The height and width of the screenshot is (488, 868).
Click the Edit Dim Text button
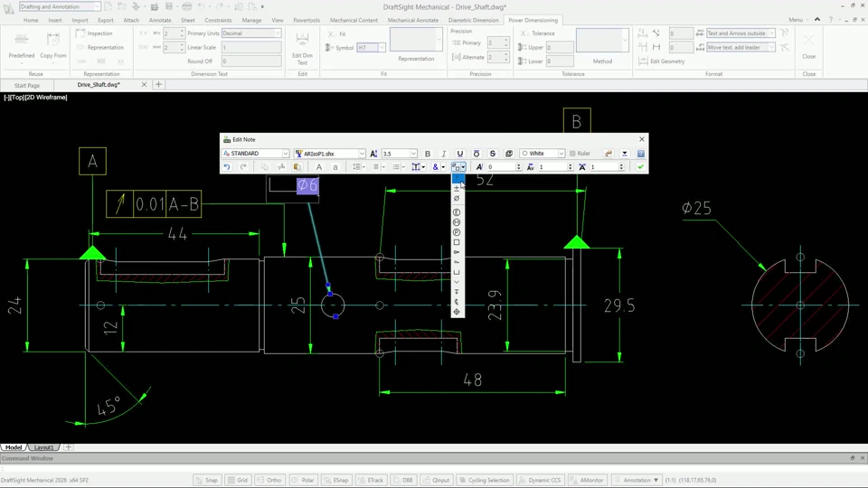(x=302, y=49)
